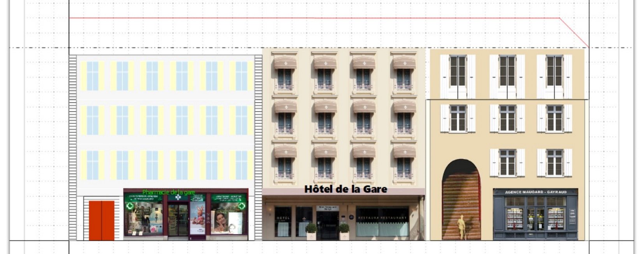Screen dimensions: 644x254
Task: Click the left potted shrub at hotel entrance
Action: 311,229
